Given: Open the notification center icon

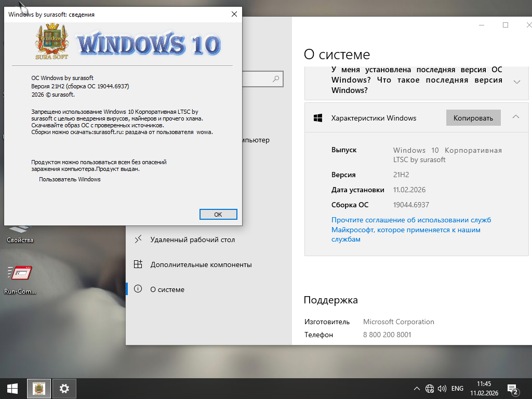Looking at the screenshot, I should pos(513,389).
